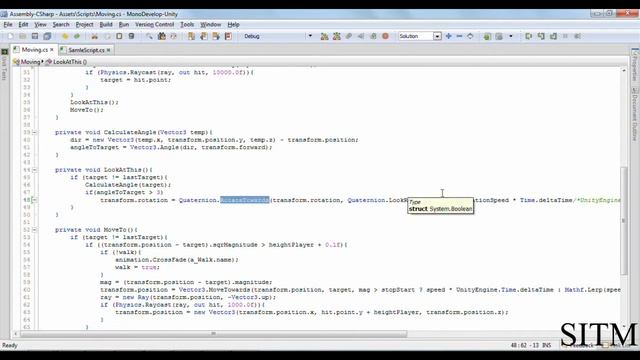The image size is (640, 360).
Task: Save the current file via toolbar icon
Action: click(35, 36)
